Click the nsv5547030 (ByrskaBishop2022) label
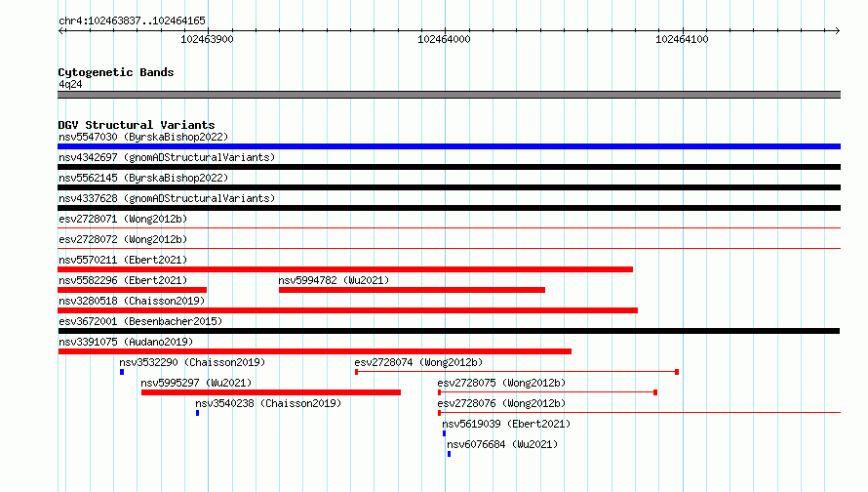This screenshot has height=492, width=868. pyautogui.click(x=143, y=137)
